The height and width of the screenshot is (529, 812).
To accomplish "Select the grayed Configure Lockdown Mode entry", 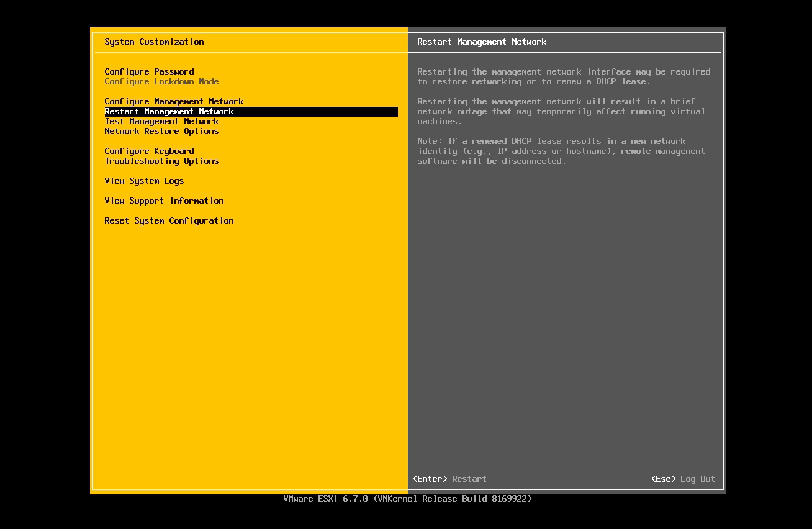I will point(161,82).
